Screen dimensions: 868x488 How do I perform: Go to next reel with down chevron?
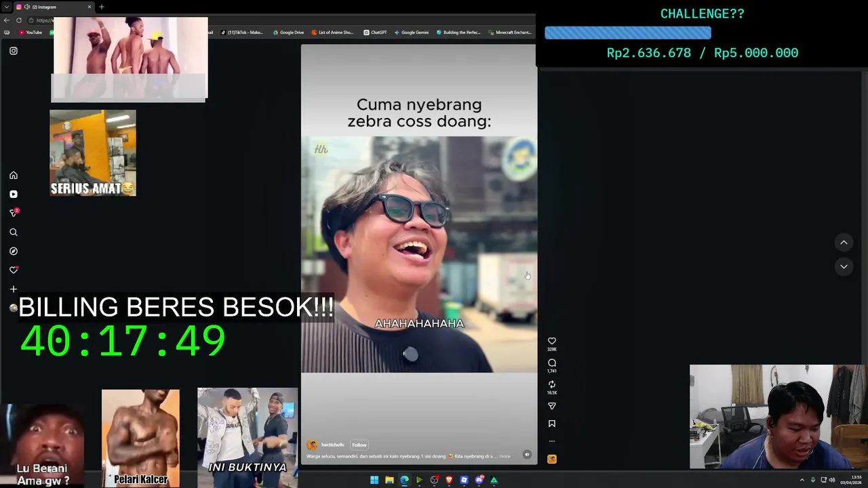[844, 267]
